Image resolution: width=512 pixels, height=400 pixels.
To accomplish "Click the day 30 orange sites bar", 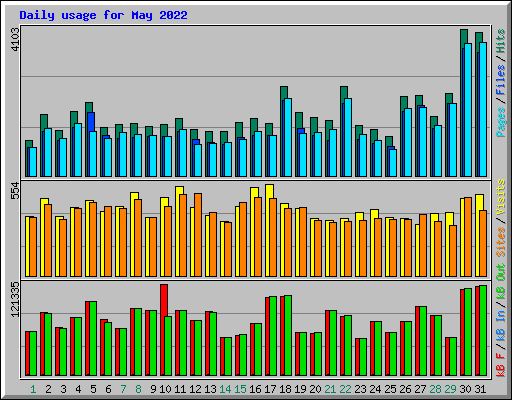I will tap(468, 237).
